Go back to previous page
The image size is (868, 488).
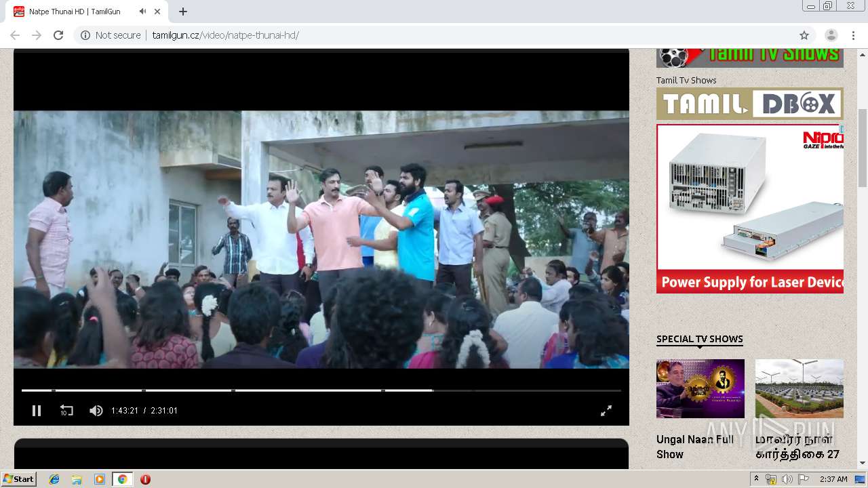coord(15,35)
